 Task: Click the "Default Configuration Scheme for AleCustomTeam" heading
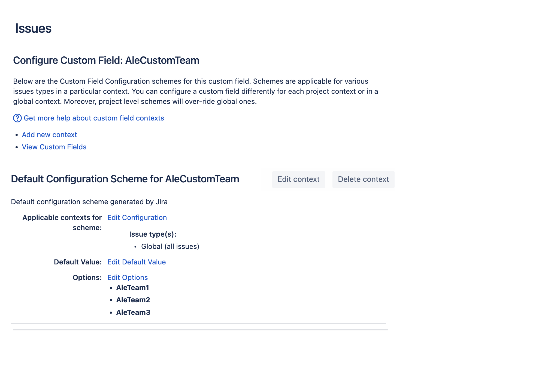[125, 179]
